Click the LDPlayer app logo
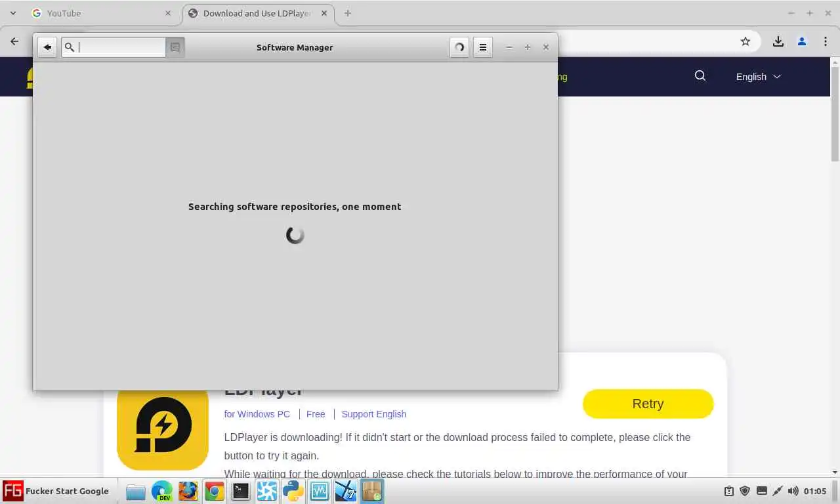The height and width of the screenshot is (504, 840). (x=163, y=427)
